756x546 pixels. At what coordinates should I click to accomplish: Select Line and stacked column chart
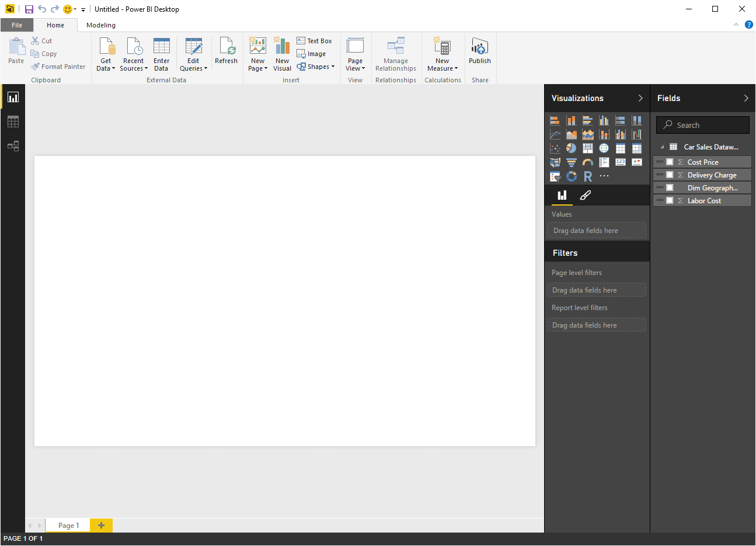pyautogui.click(x=604, y=134)
